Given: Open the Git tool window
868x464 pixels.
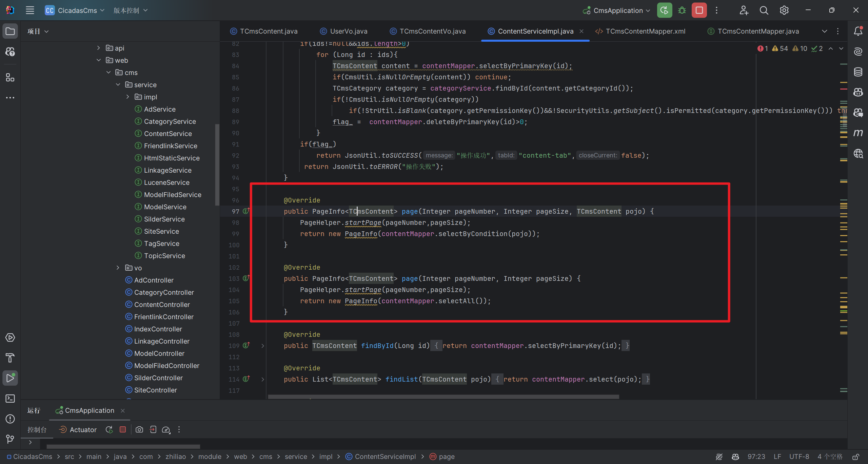Looking at the screenshot, I should [x=10, y=439].
